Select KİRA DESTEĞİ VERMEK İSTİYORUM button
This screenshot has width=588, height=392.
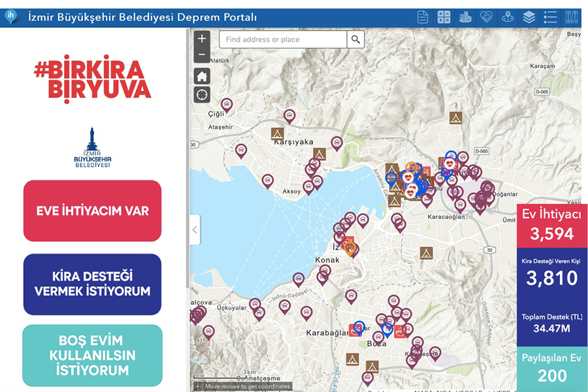(92, 284)
